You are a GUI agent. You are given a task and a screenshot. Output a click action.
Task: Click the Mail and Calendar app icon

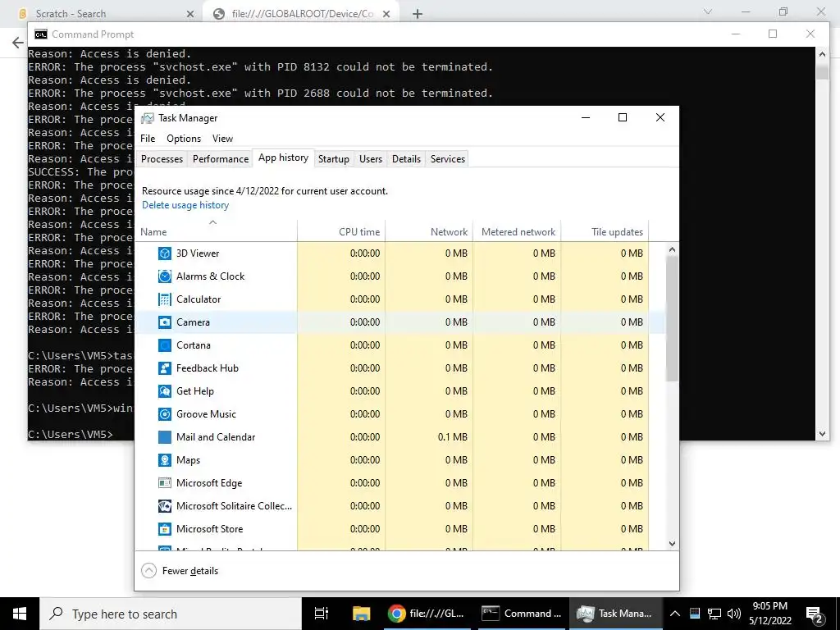pyautogui.click(x=164, y=437)
